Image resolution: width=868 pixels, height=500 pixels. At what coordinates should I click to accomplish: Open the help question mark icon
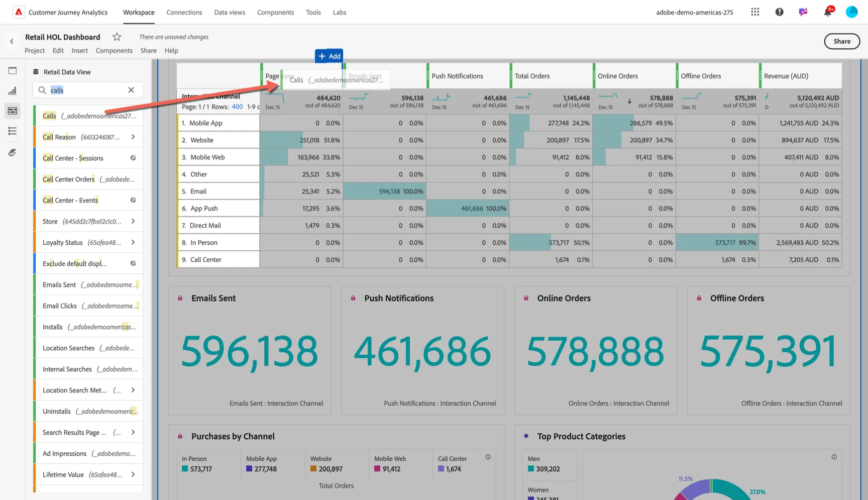[779, 12]
